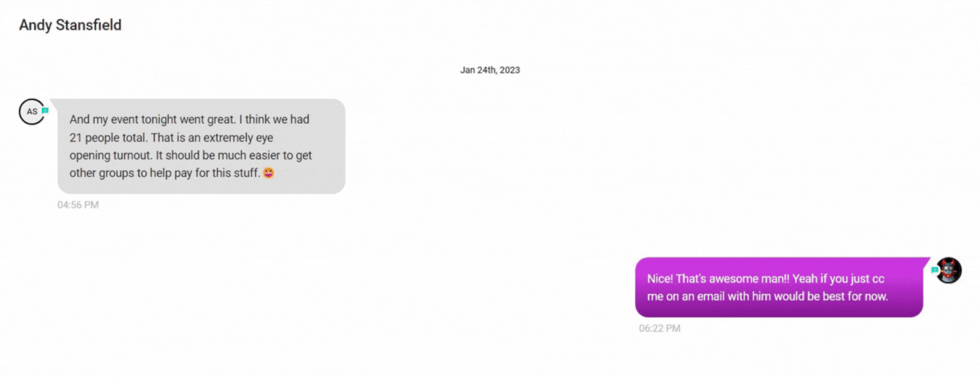Click the grinning emoji in Andy's message

(269, 173)
